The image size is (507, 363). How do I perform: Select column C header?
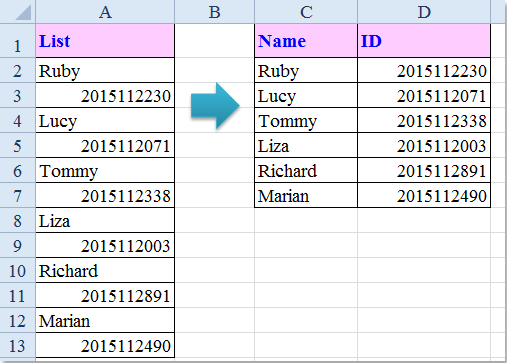click(x=306, y=12)
